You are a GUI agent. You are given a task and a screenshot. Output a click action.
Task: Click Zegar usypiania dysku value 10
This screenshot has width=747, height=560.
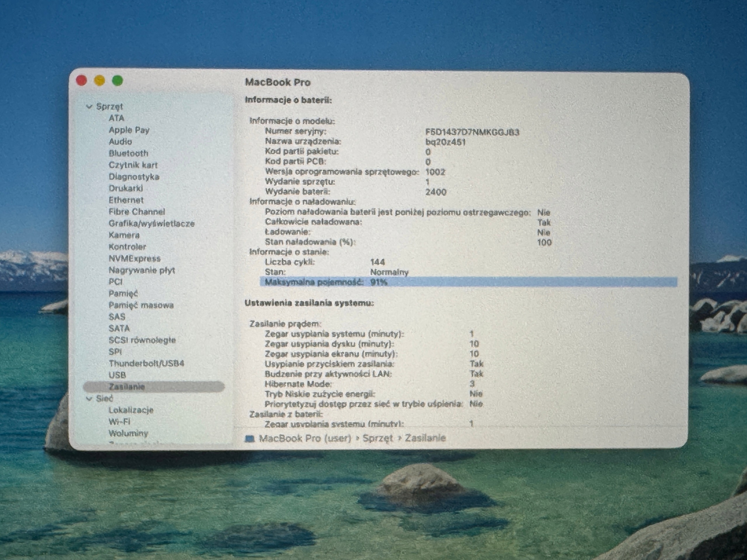(x=474, y=344)
